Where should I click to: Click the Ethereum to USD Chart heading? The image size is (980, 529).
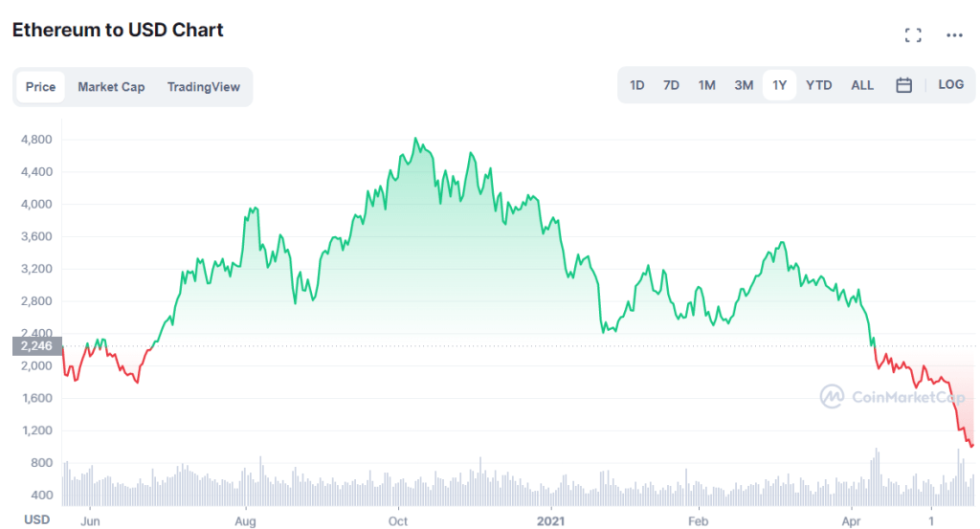[x=118, y=30]
